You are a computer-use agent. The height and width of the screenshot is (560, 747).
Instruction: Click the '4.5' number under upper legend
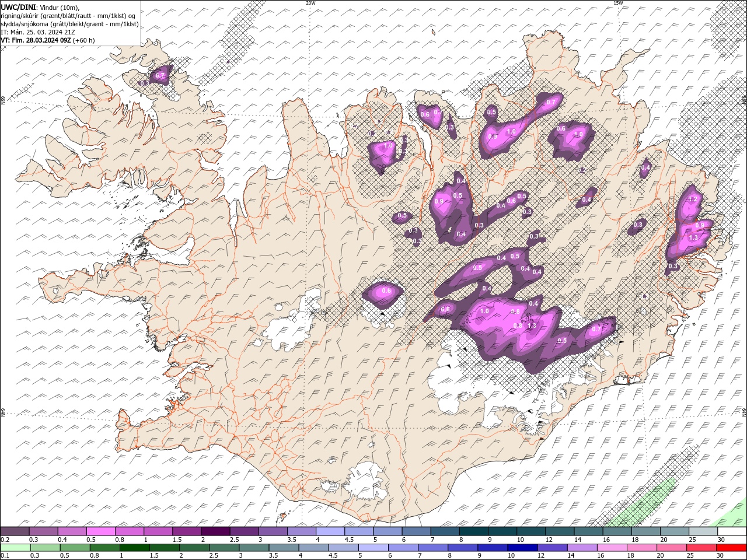pos(349,540)
